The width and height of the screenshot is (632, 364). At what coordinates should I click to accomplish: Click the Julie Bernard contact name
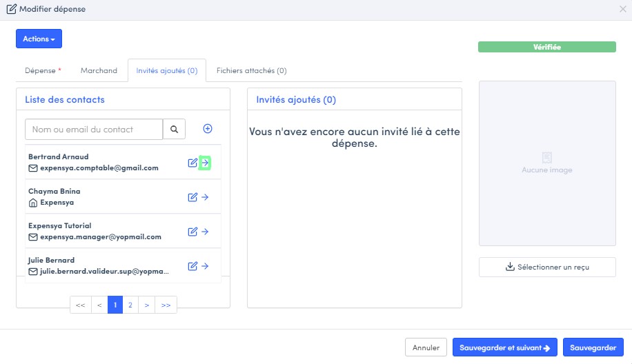click(x=51, y=260)
